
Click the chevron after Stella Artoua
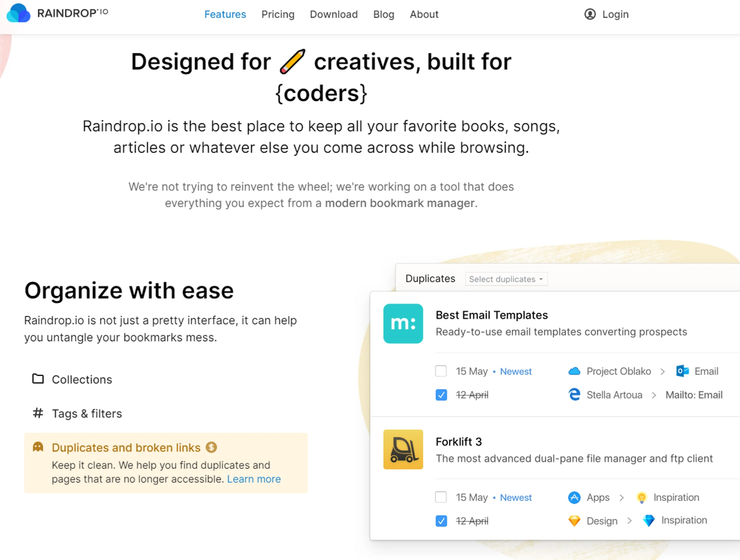[654, 395]
